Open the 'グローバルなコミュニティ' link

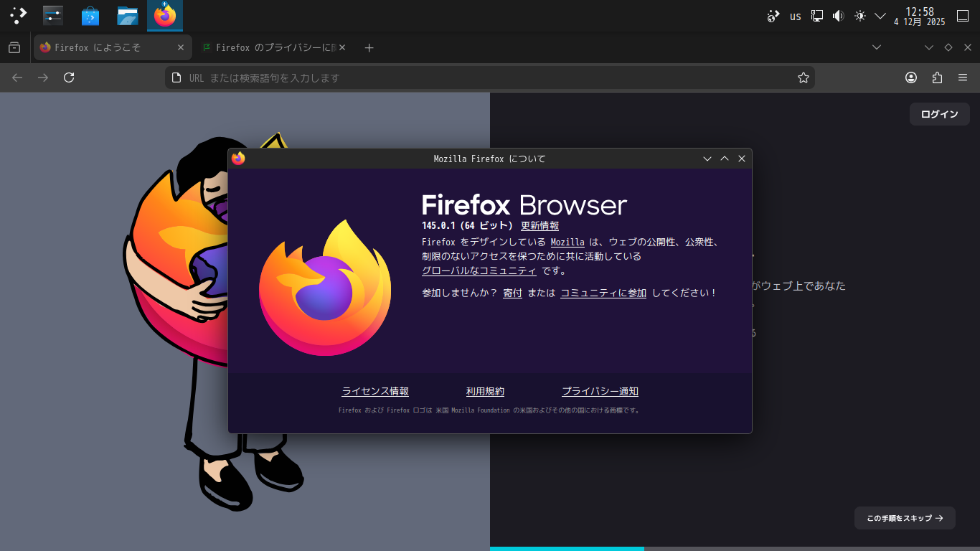[x=479, y=271]
